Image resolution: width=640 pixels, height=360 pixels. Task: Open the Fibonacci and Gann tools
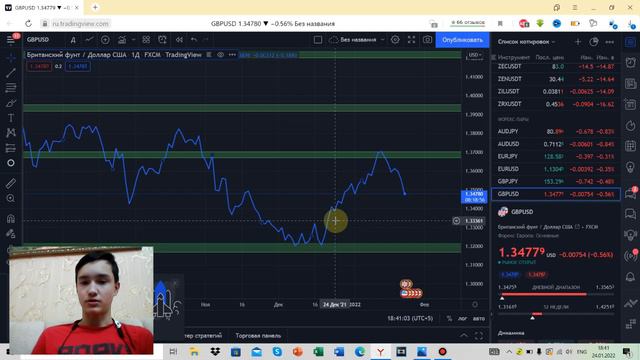coord(11,88)
